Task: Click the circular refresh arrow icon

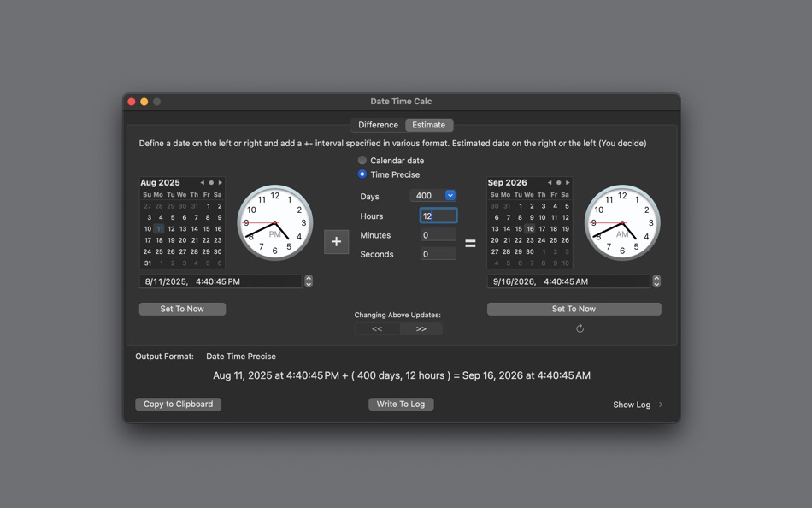Action: (580, 328)
